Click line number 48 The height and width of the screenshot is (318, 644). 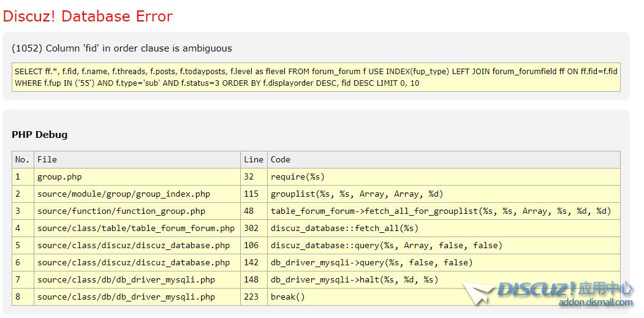[254, 211]
